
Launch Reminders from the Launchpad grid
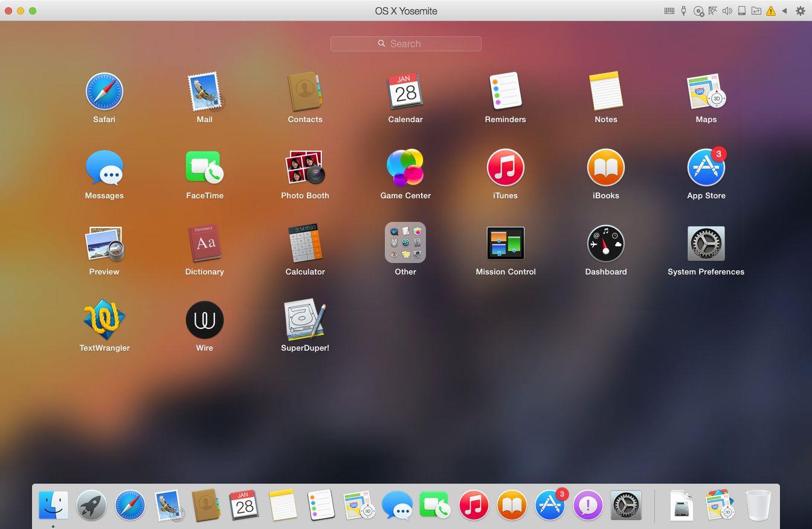click(505, 92)
